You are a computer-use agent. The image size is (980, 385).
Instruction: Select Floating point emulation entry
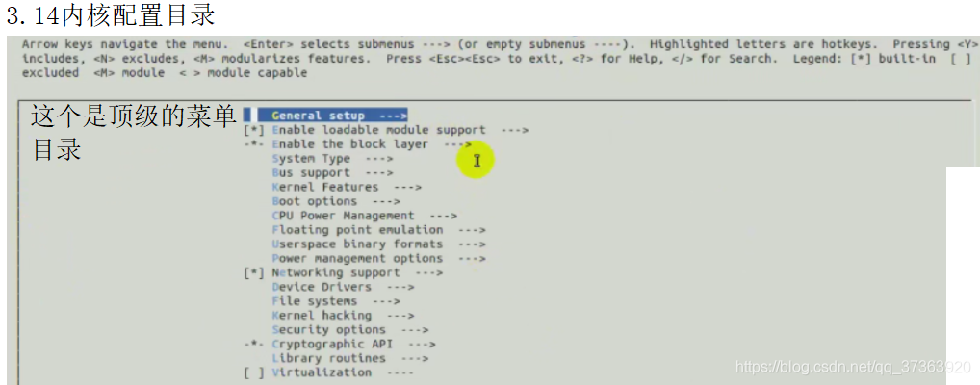(378, 230)
